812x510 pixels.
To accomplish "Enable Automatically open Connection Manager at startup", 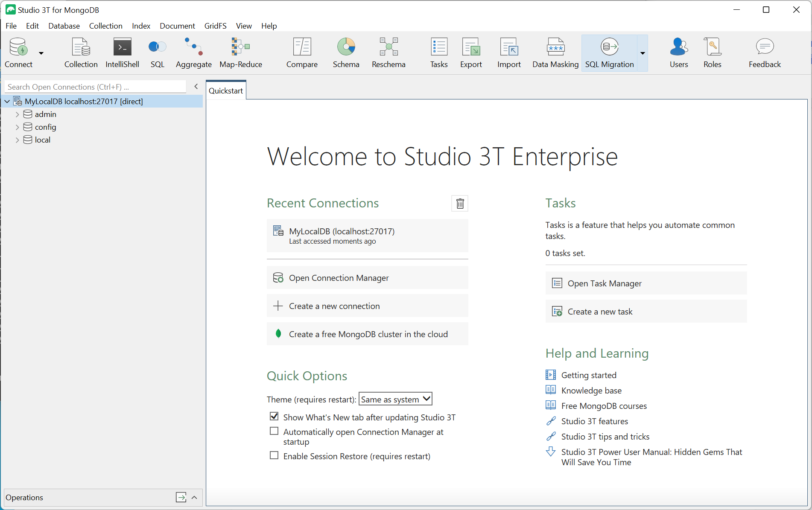I will (274, 431).
